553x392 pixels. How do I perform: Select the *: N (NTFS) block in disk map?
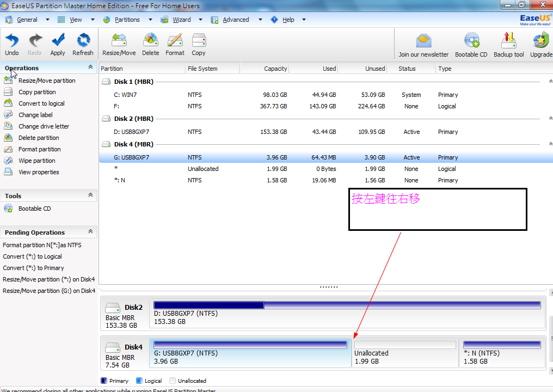[502, 353]
